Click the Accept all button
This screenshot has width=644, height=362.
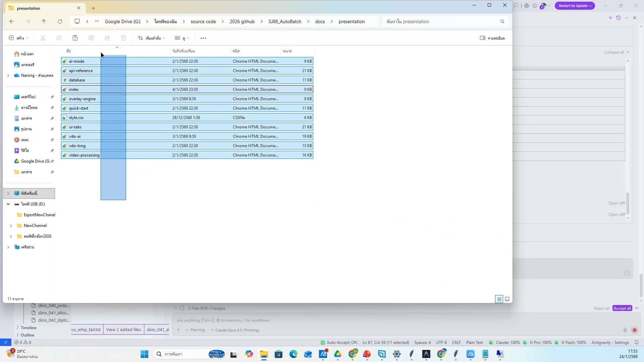coord(622,308)
